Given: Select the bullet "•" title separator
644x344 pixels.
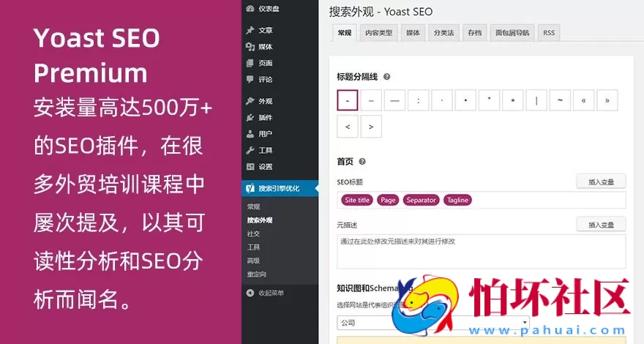Looking at the screenshot, I should (x=465, y=100).
